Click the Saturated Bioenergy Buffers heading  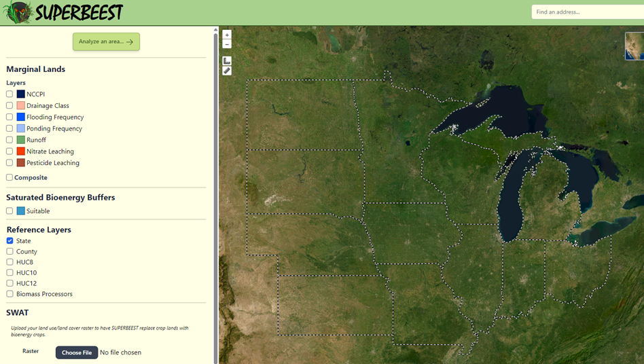tap(60, 198)
